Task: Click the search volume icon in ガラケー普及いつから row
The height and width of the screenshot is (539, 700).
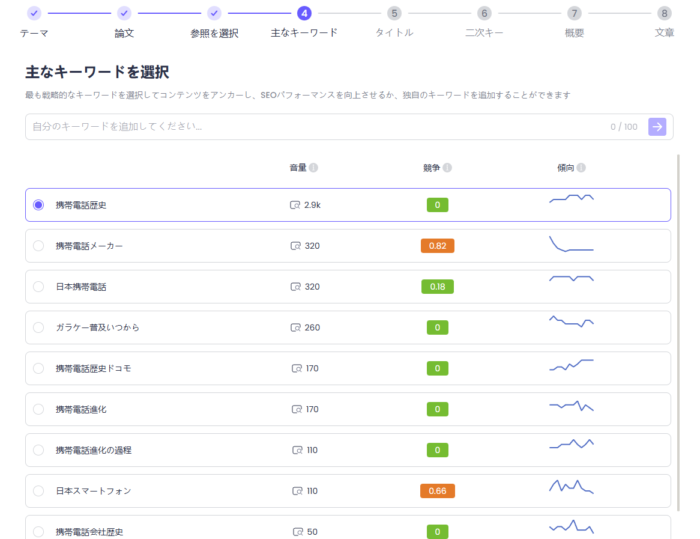Action: (x=296, y=327)
